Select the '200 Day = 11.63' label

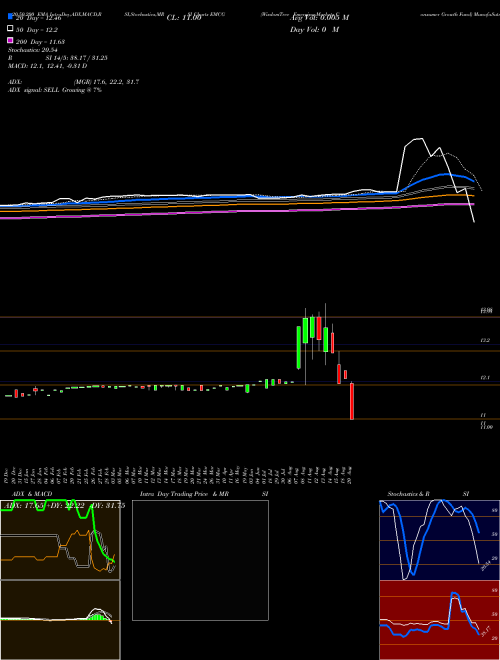[x=40, y=42]
